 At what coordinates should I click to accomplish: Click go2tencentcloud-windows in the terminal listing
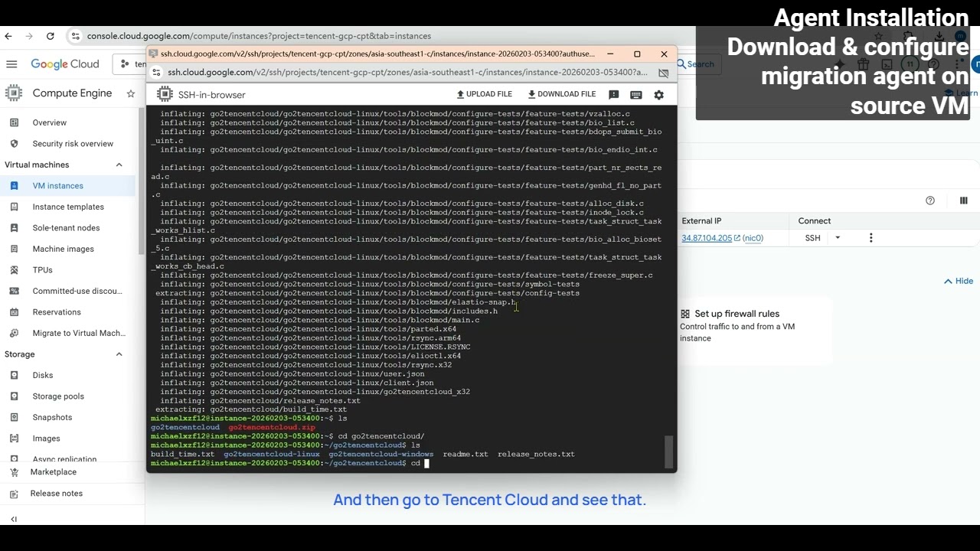tap(381, 454)
